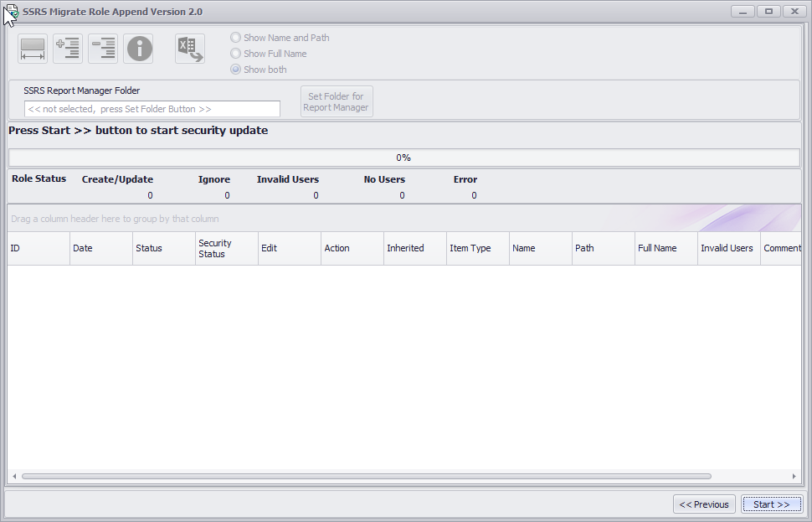Viewport: 812px width, 522px height.
Task: Click the application icon in title bar
Action: tap(11, 12)
